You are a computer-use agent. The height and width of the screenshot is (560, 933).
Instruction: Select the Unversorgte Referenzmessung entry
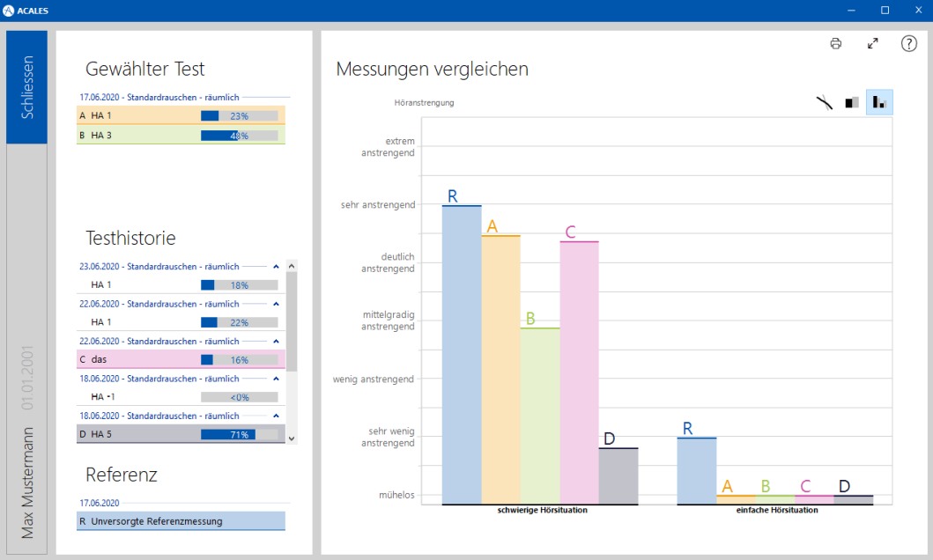pyautogui.click(x=181, y=521)
